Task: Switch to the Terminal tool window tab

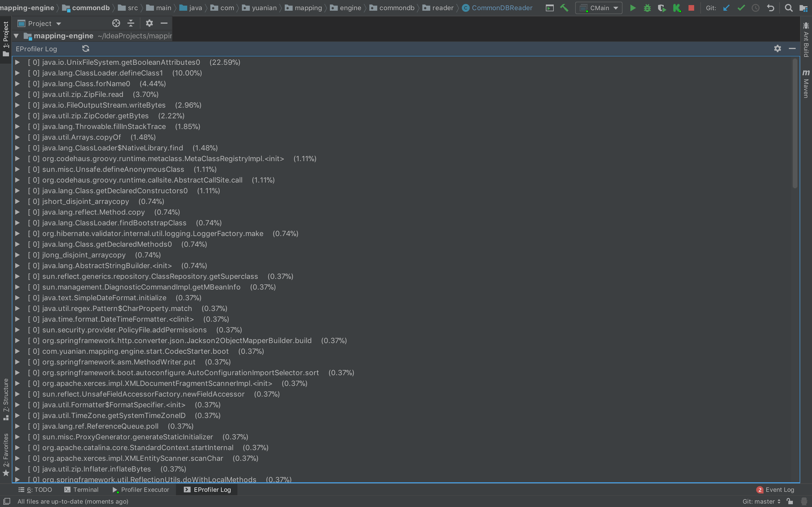Action: pyautogui.click(x=81, y=490)
